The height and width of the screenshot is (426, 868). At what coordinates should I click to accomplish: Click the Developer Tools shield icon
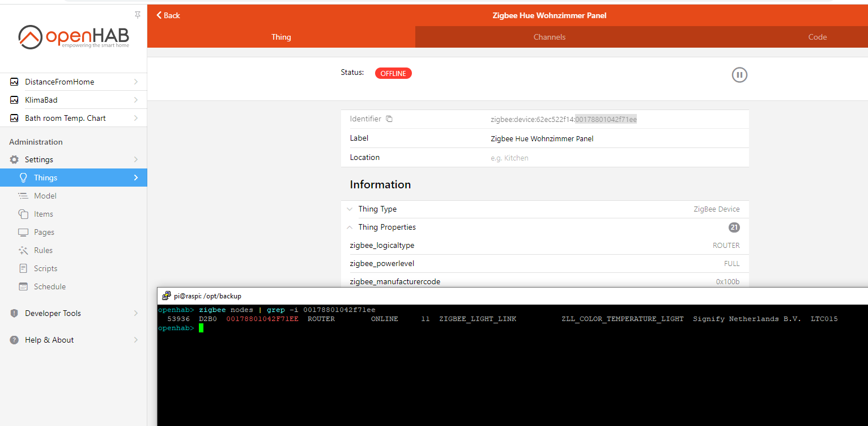15,313
